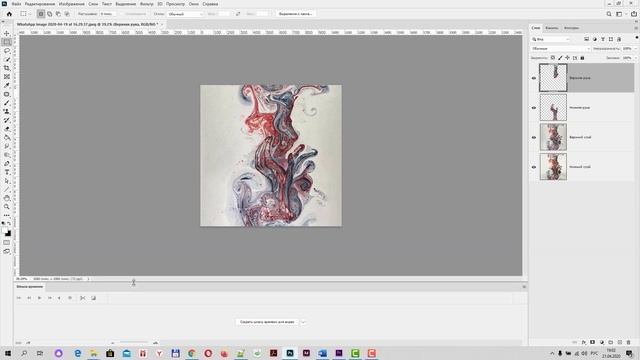Select the Crop tool
The height and width of the screenshot is (360, 640).
point(7,68)
